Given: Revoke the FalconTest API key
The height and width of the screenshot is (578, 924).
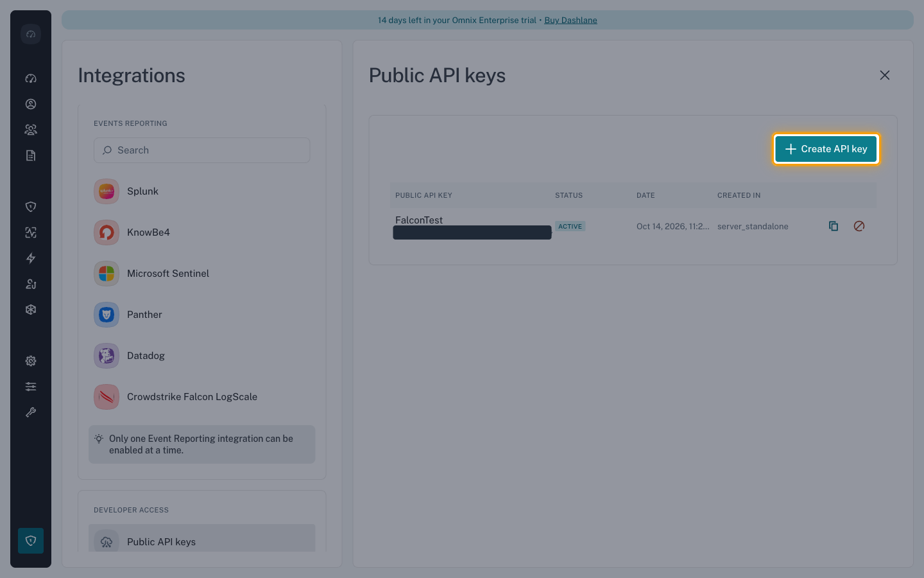Looking at the screenshot, I should [859, 226].
